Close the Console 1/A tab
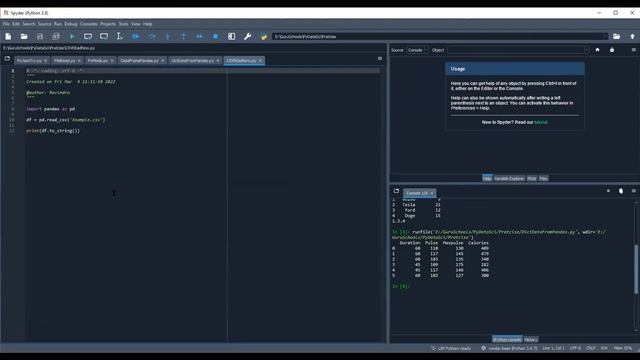 pyautogui.click(x=432, y=193)
